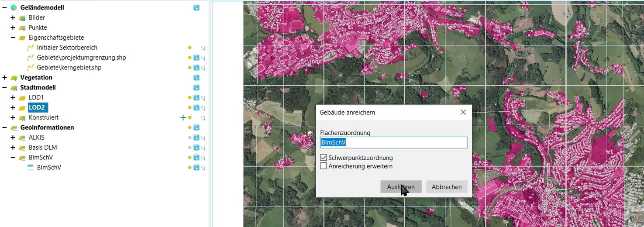Click the magnifier icon for LOD2

[x=203, y=108]
